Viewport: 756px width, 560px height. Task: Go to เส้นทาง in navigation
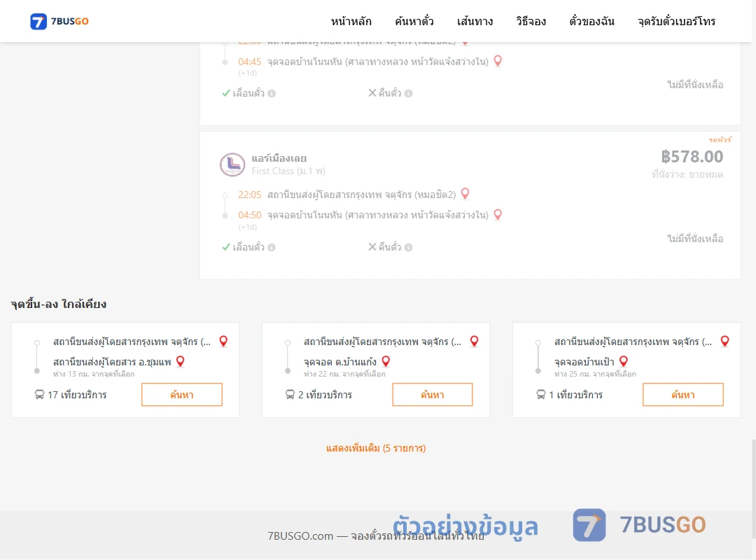click(475, 21)
